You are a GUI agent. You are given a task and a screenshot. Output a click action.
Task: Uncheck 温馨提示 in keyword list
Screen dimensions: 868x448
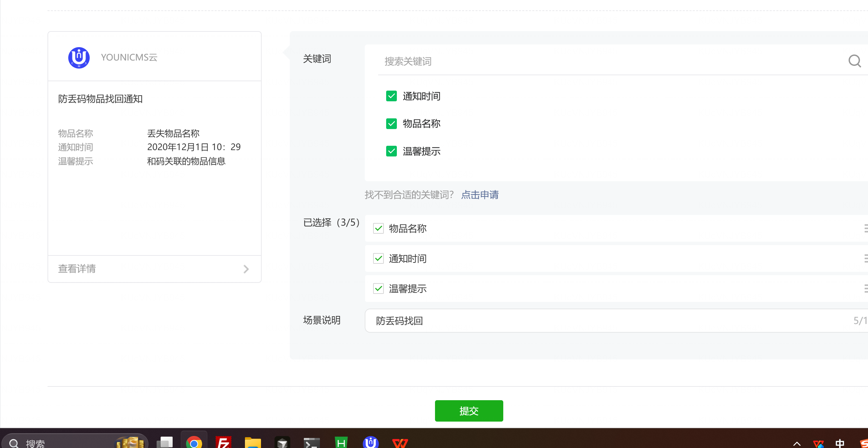point(391,151)
